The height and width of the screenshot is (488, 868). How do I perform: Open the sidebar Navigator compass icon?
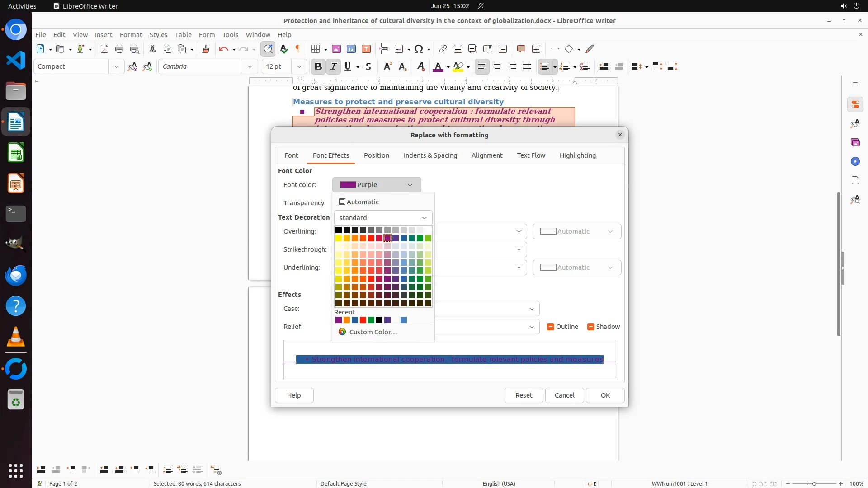(855, 161)
